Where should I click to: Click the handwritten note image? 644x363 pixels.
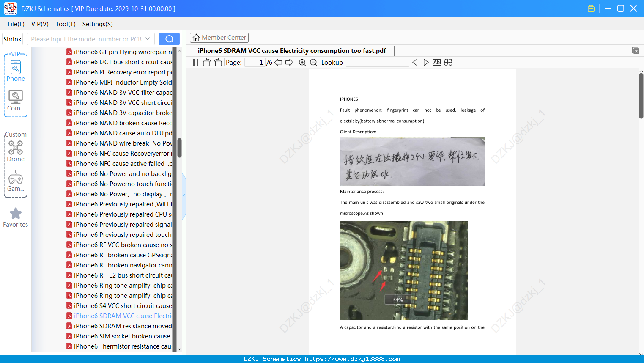pyautogui.click(x=412, y=162)
